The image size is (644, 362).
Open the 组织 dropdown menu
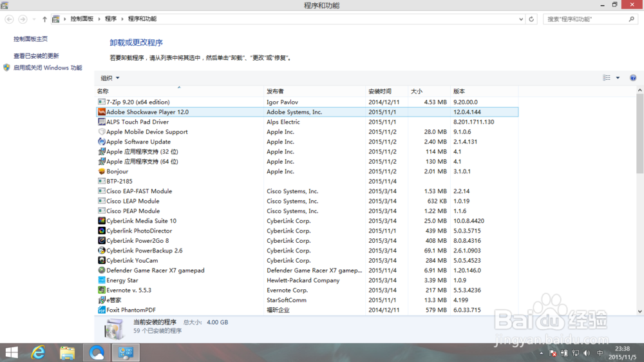110,78
